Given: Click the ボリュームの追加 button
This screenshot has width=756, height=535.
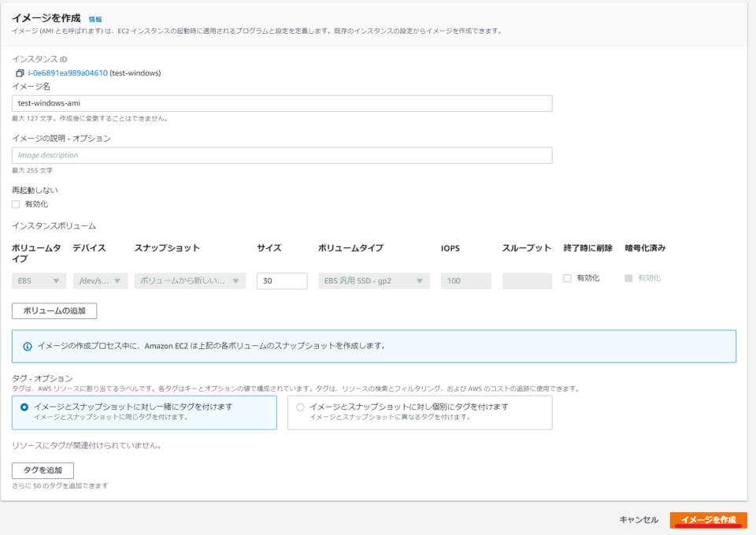Looking at the screenshot, I should (x=53, y=310).
